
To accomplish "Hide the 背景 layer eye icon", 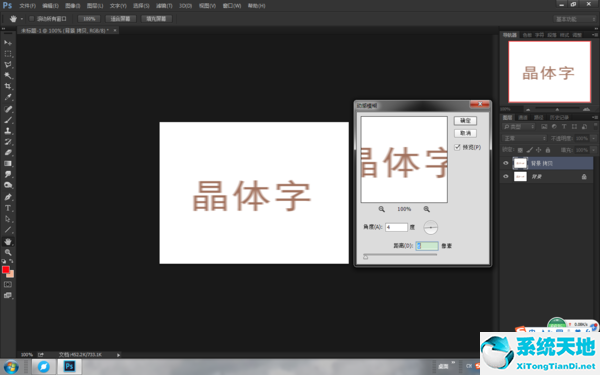I will (505, 176).
